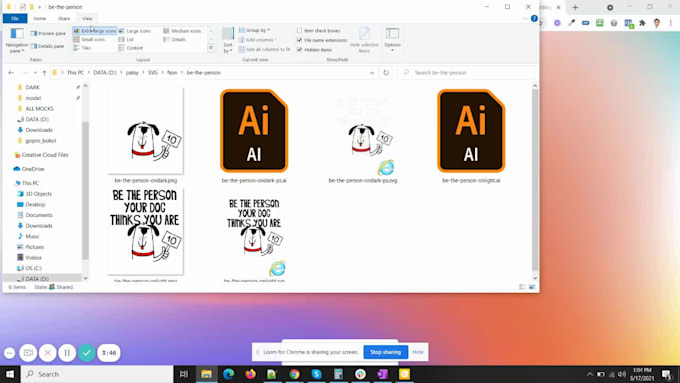The image size is (680, 383).
Task: Select OS (C:) drive in sidebar
Action: coord(33,268)
